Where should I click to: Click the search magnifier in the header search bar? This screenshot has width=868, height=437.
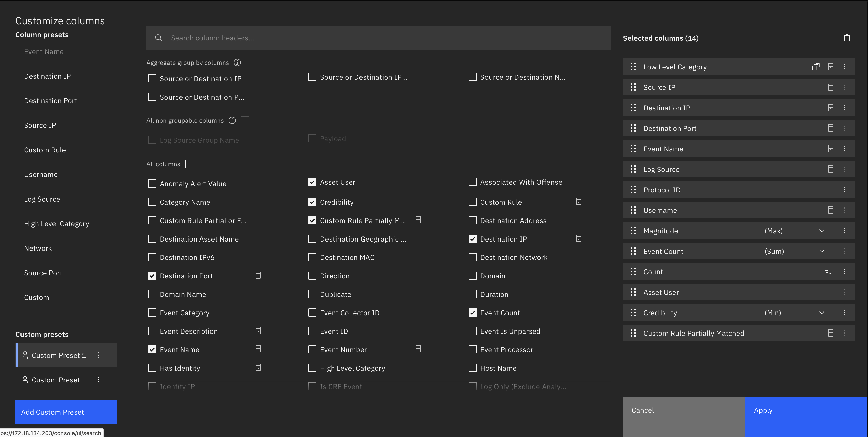159,38
